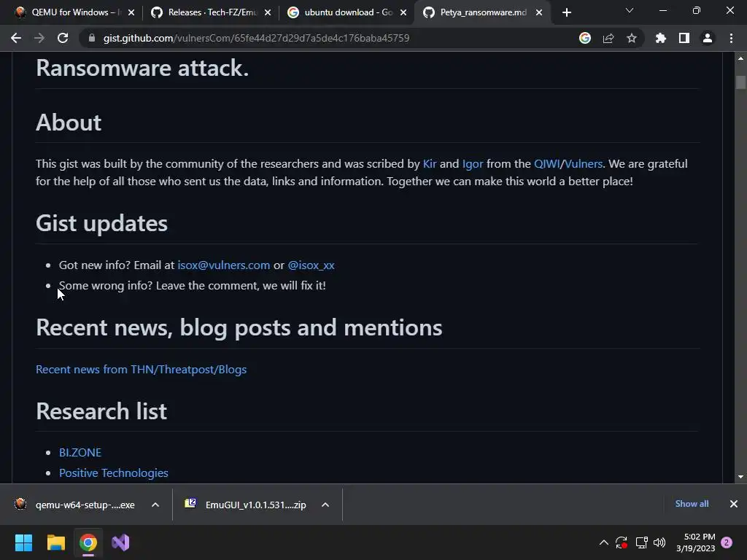
Task: Open the Chrome three-dot menu
Action: [x=731, y=38]
